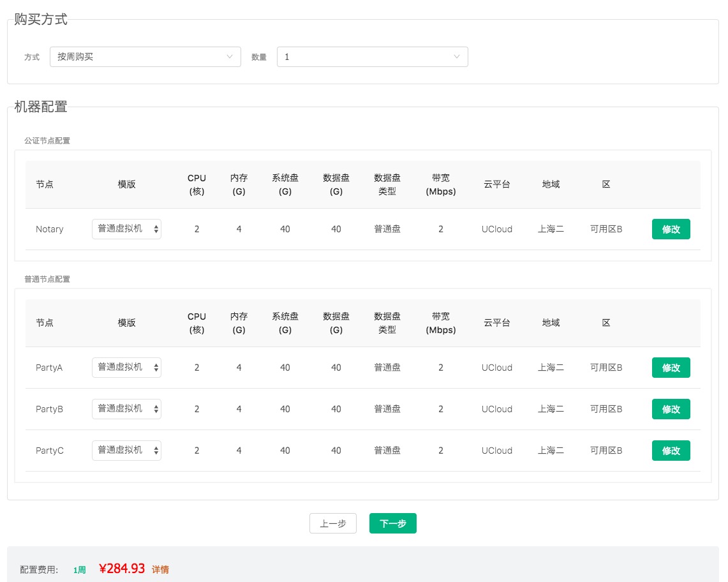Screen dimensions: 728x582
Task: Click 数据盘类型 header in normal node table
Action: pyautogui.click(x=387, y=323)
